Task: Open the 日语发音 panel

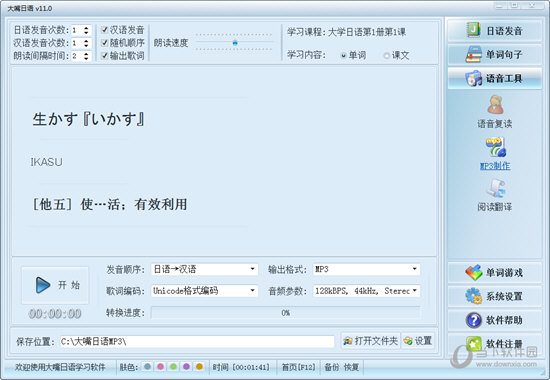Action: [495, 31]
